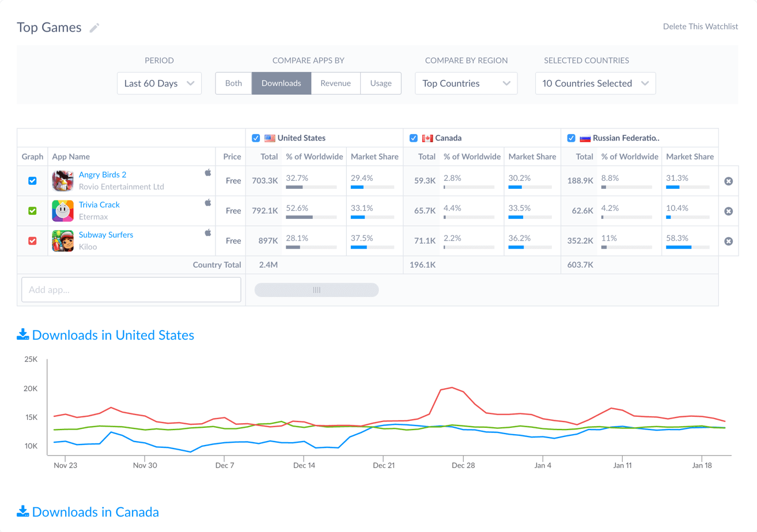Screen dimensions: 757x532
Task: Toggle Angry Birds 2 graph checkbox
Action: coord(33,181)
